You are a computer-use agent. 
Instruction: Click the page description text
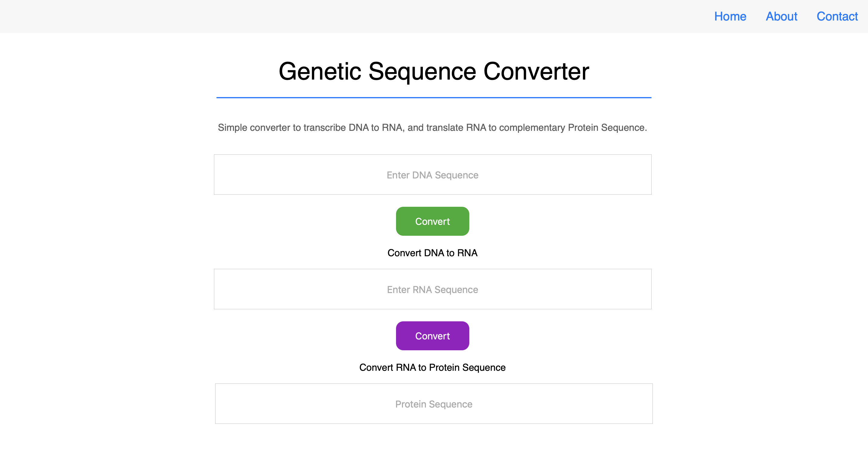(432, 128)
